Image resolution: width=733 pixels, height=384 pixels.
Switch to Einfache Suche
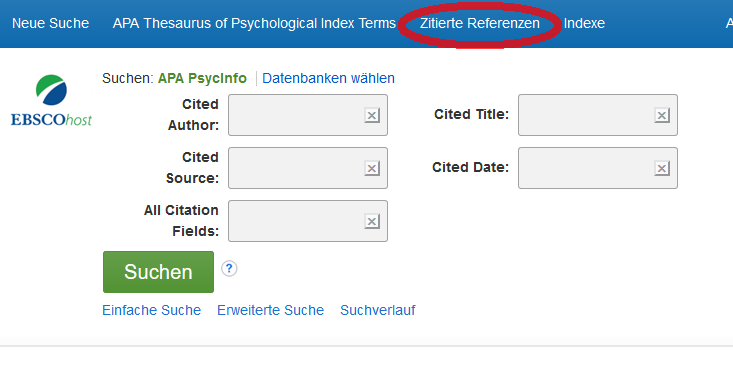(151, 310)
